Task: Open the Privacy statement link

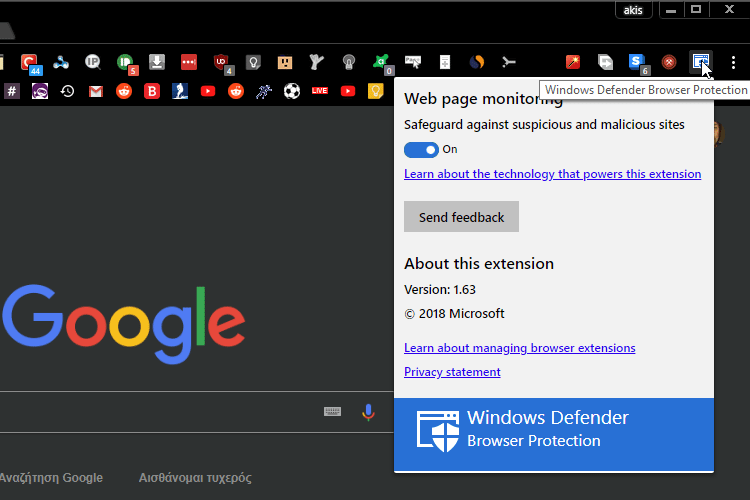Action: pos(452,372)
